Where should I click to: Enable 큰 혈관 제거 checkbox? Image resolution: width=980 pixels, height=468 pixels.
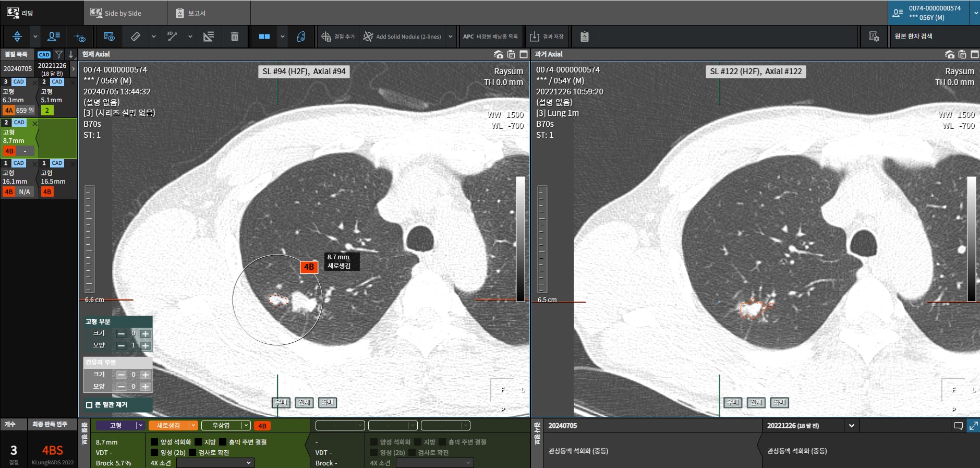(89, 405)
